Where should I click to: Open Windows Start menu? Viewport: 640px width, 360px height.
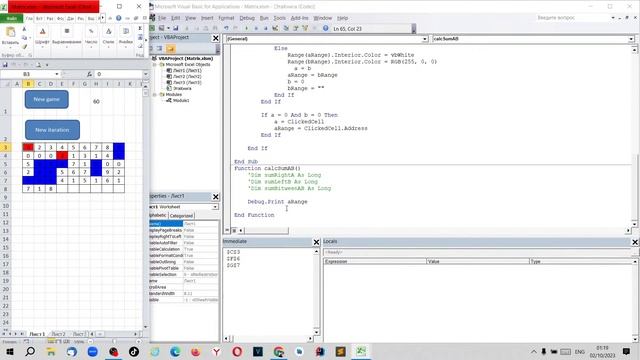[x=9, y=351]
